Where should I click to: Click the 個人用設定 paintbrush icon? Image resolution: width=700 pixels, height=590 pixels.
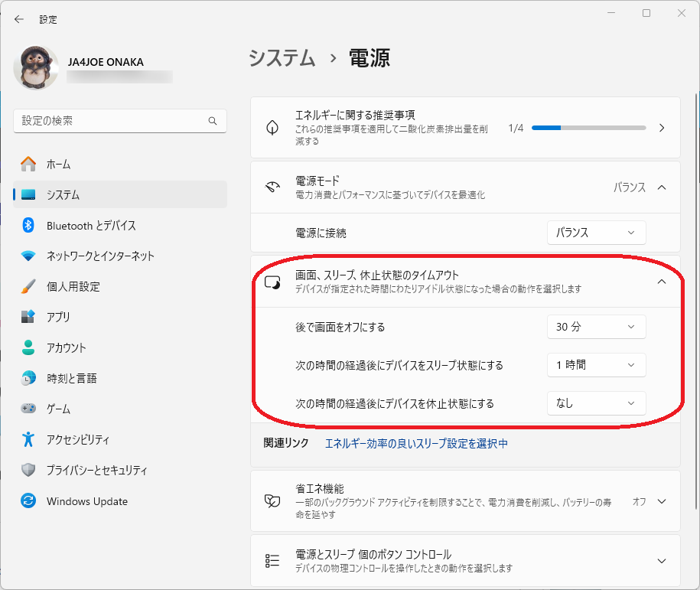28,286
